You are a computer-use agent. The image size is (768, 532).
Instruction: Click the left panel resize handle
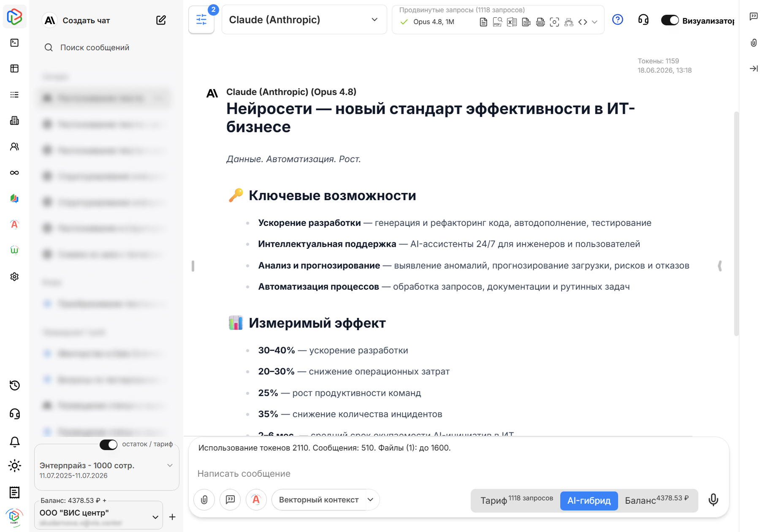[193, 266]
